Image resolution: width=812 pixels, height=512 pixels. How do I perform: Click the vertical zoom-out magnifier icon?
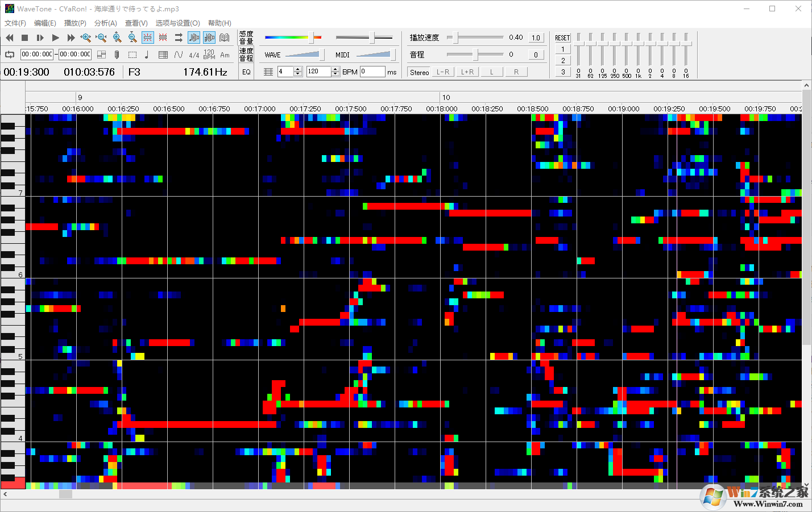pyautogui.click(x=132, y=38)
